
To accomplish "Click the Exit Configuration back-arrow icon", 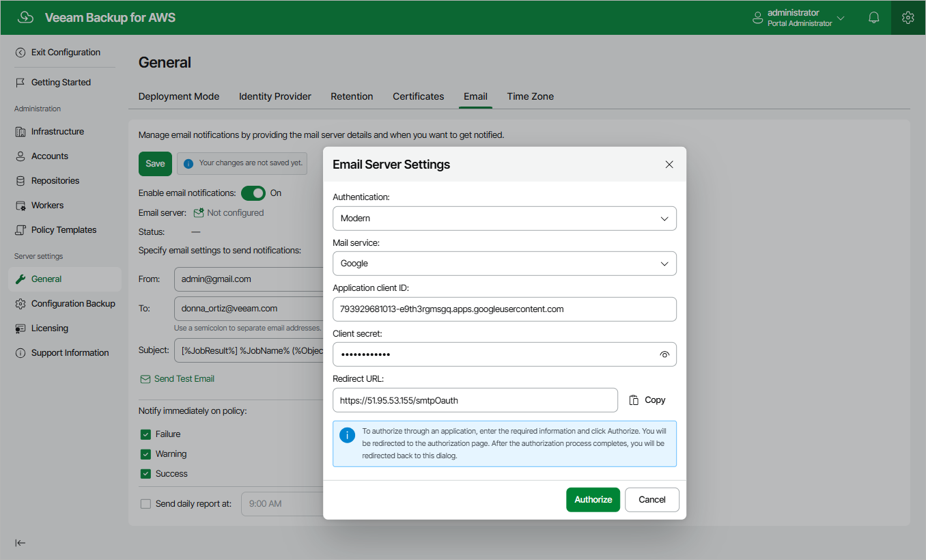I will tap(20, 53).
